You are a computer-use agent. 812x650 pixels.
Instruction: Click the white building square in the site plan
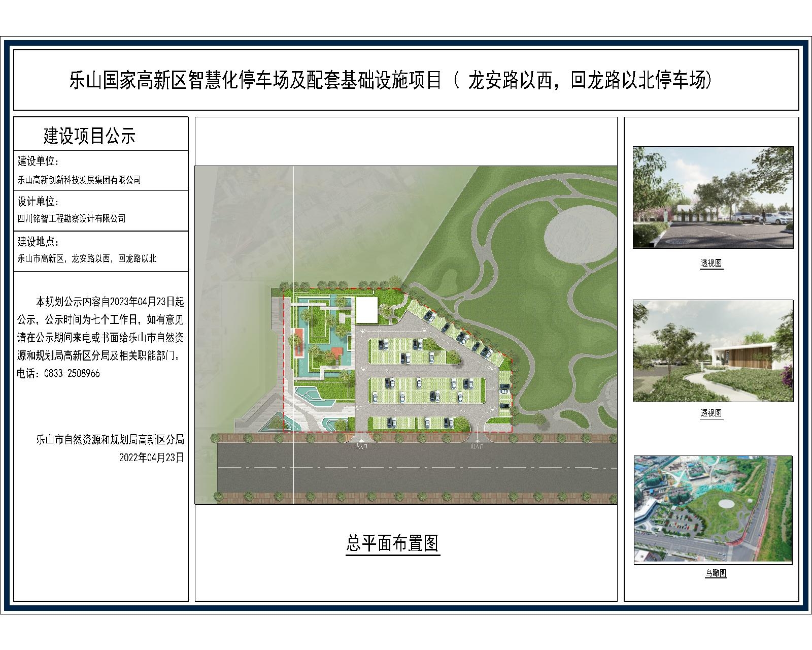366,311
